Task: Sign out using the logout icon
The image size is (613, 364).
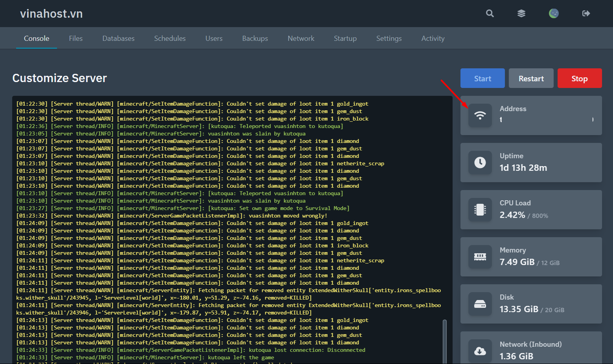Action: tap(586, 13)
